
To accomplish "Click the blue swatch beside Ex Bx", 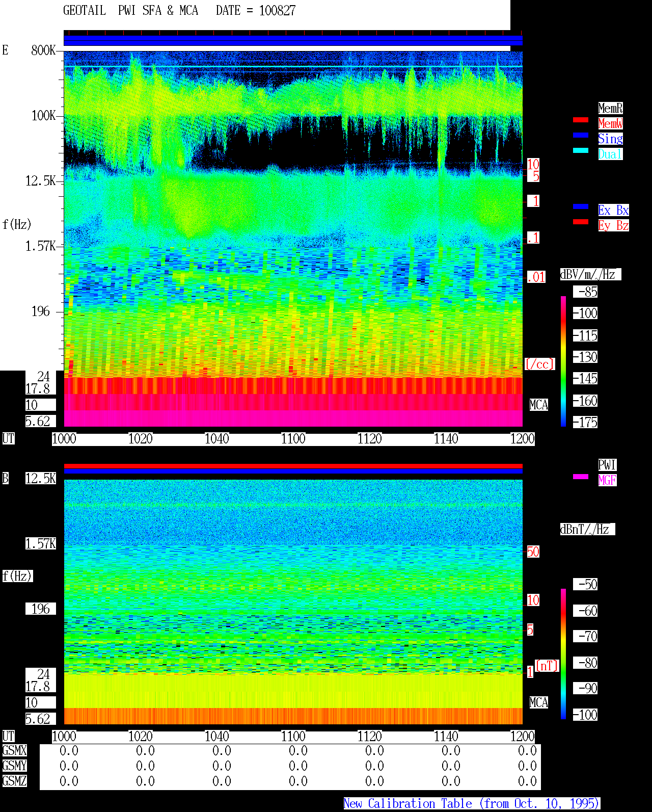I will tap(581, 206).
